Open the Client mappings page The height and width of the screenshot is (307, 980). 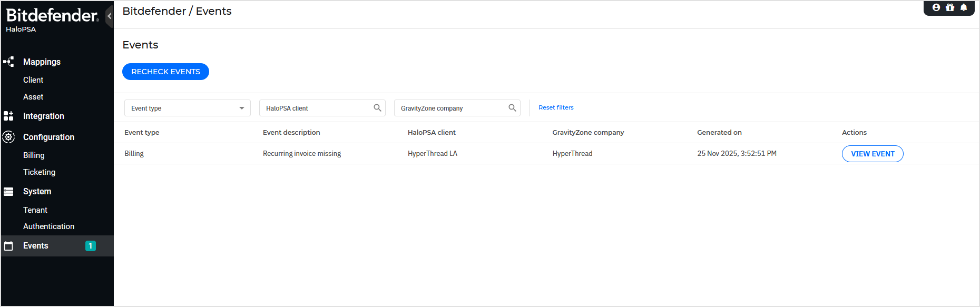click(33, 80)
